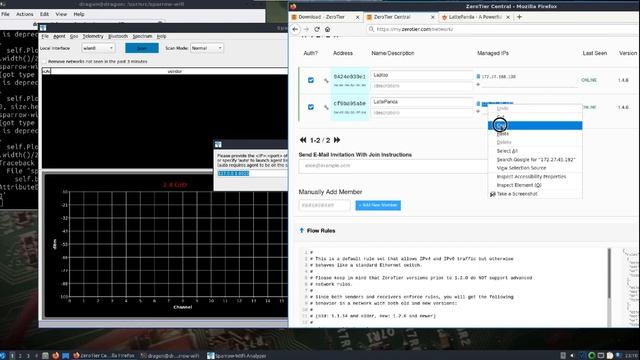Click the LattePanda name field
The height and width of the screenshot is (360, 640).
[422, 102]
